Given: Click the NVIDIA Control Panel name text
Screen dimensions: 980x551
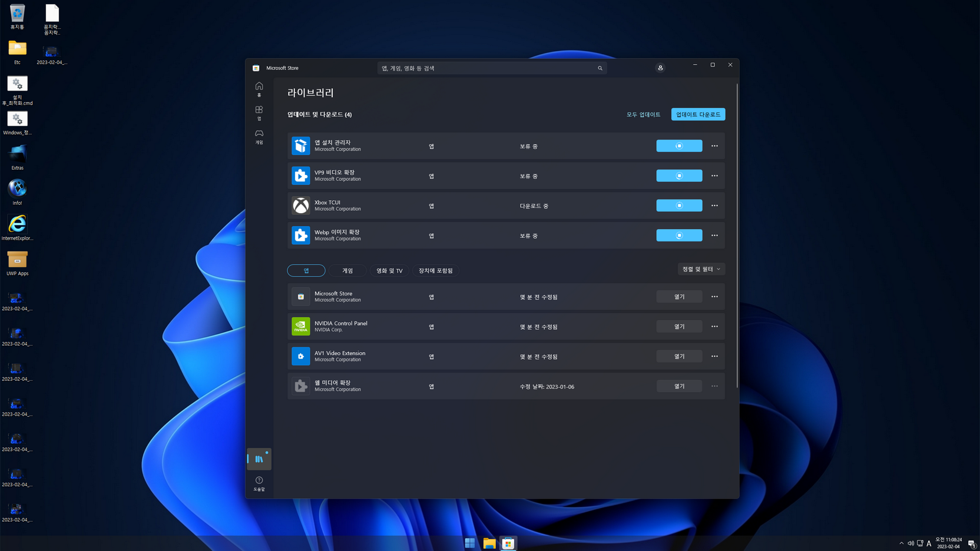Looking at the screenshot, I should point(341,323).
